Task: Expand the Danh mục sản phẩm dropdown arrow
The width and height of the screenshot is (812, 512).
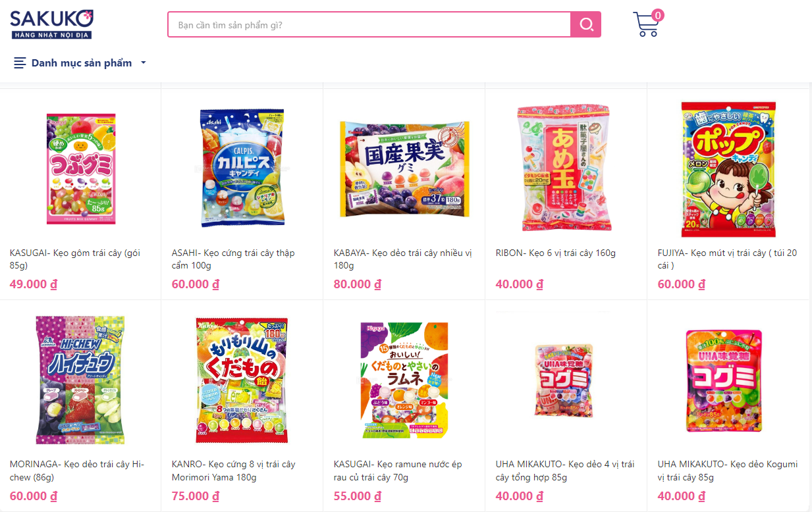Action: click(x=144, y=63)
